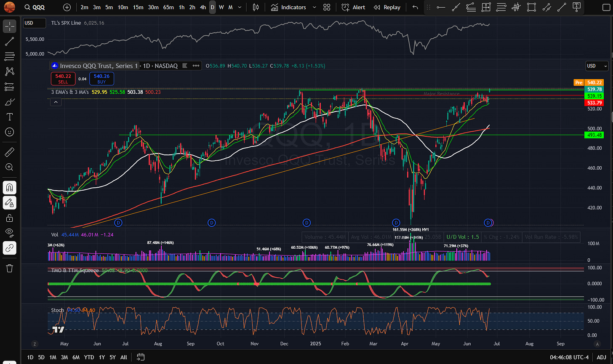Click the favorites toolbar drag handle dots
Screen dimensions: 613x364
click(429, 7)
